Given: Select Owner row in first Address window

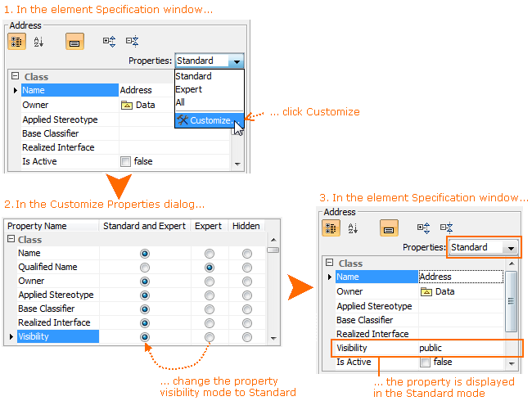Looking at the screenshot, I should point(70,106).
